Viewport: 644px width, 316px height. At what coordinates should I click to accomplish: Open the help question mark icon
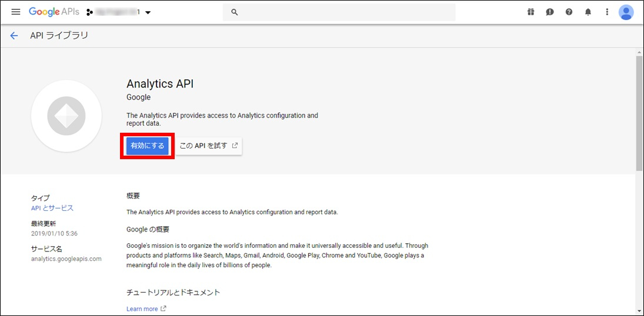(569, 12)
